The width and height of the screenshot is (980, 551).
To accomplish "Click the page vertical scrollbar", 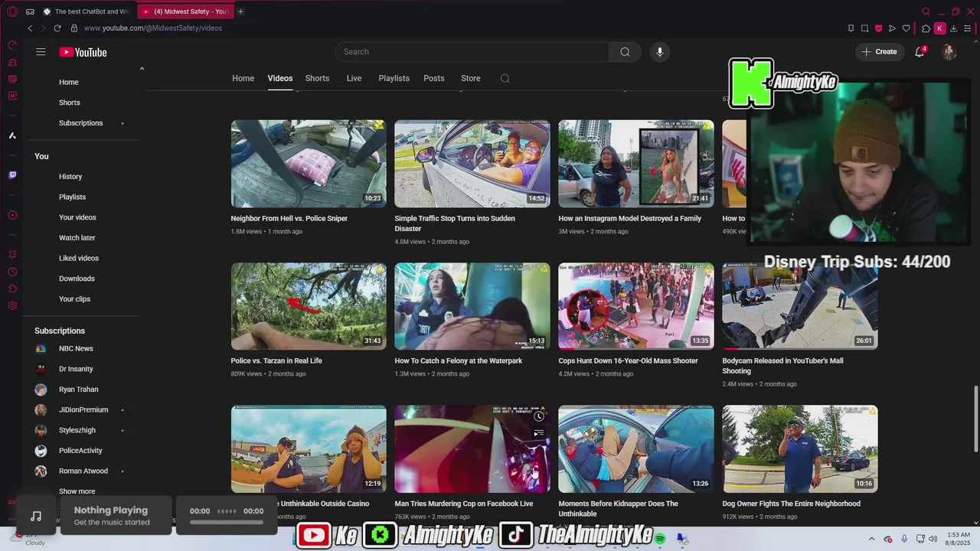I will tap(975, 418).
